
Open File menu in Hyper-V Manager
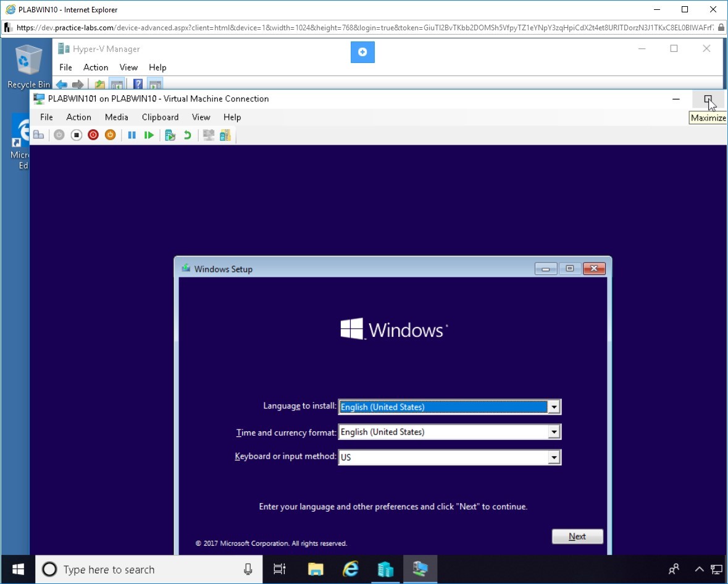point(65,67)
